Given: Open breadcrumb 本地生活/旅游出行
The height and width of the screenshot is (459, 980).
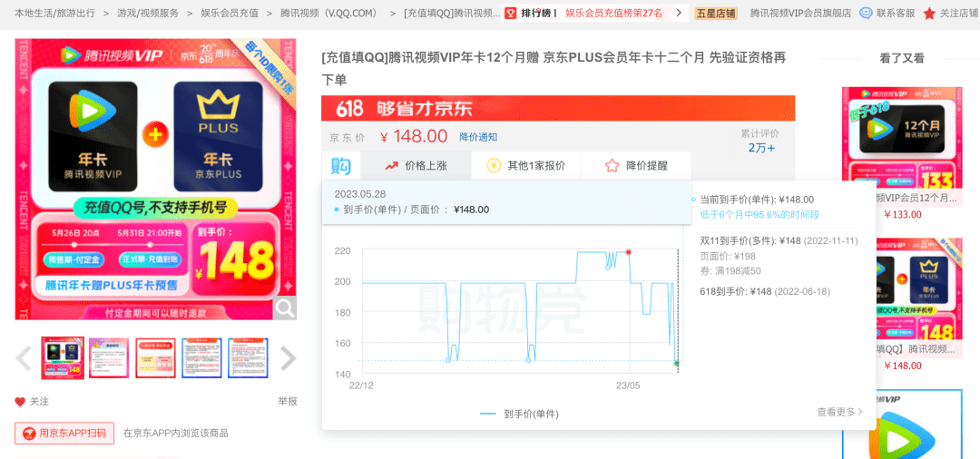Looking at the screenshot, I should 55,13.
